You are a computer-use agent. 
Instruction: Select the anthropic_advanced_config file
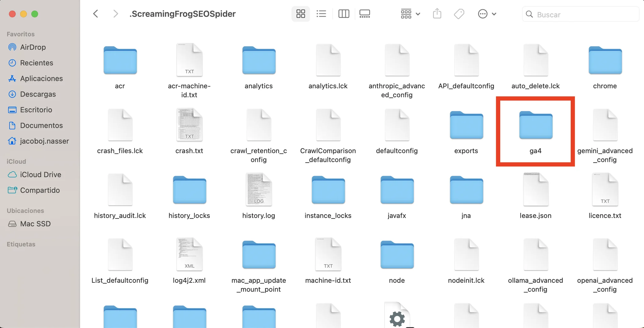397,60
